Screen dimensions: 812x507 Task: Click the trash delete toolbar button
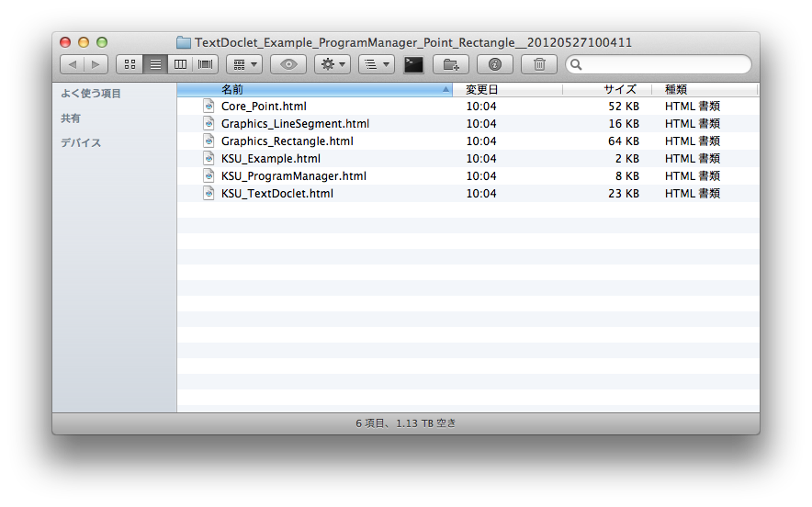[539, 64]
